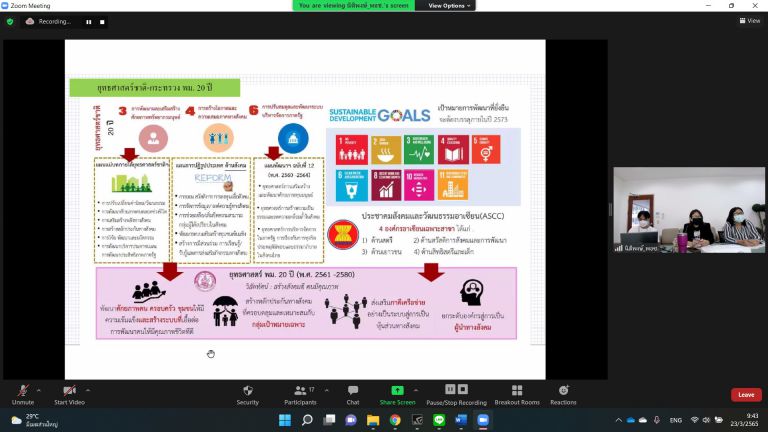This screenshot has width=768, height=432.
Task: Show the Participants panel
Action: click(299, 391)
